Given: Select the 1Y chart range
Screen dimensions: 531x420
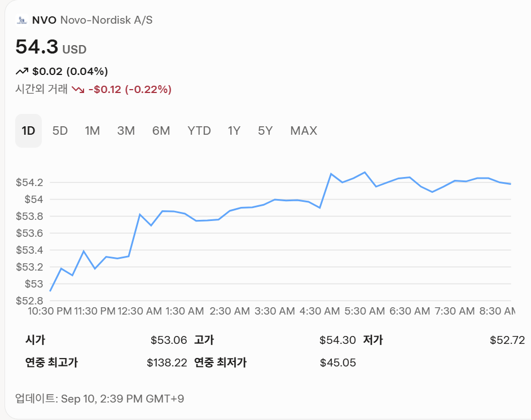Looking at the screenshot, I should (234, 131).
